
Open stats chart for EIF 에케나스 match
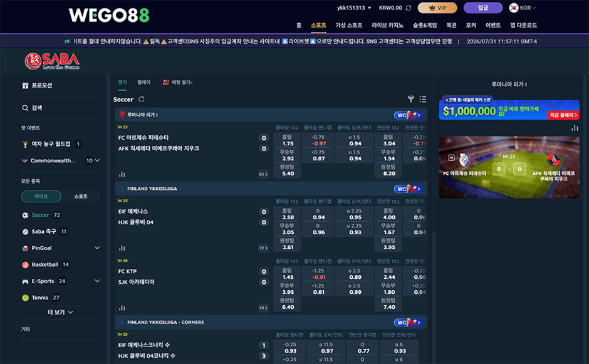pyautogui.click(x=122, y=248)
